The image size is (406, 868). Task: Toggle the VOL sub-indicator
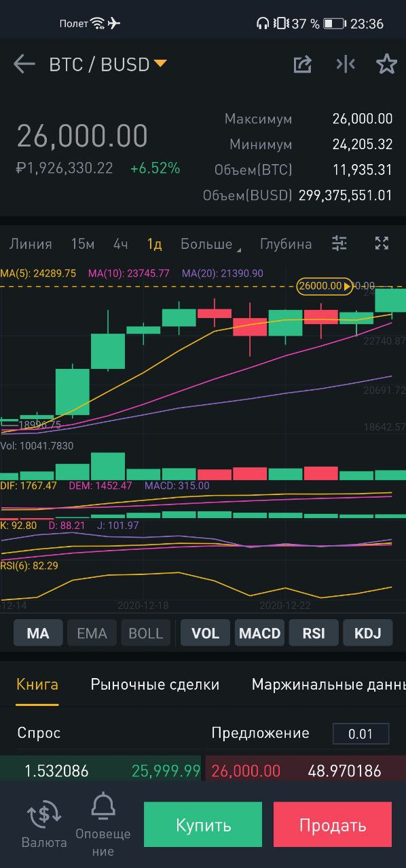coord(206,633)
